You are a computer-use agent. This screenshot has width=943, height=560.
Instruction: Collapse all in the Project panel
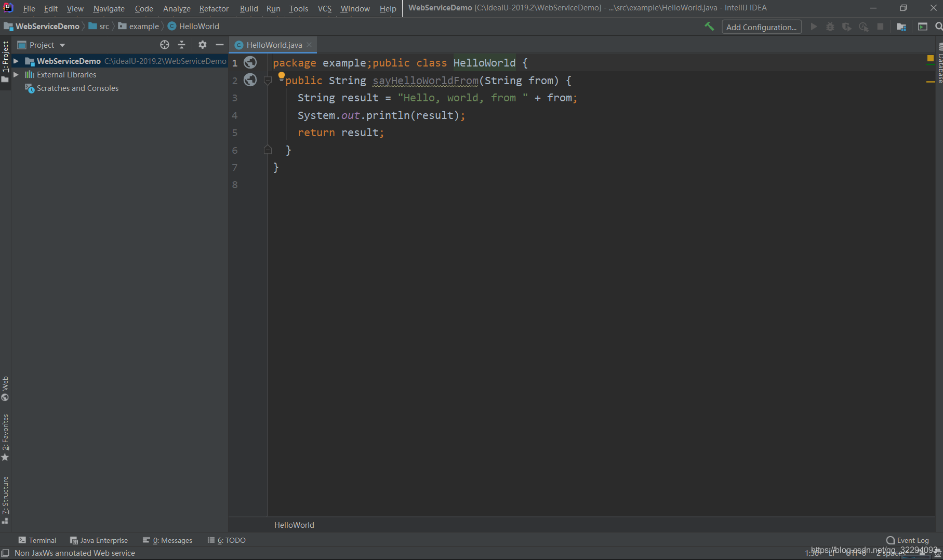[181, 45]
